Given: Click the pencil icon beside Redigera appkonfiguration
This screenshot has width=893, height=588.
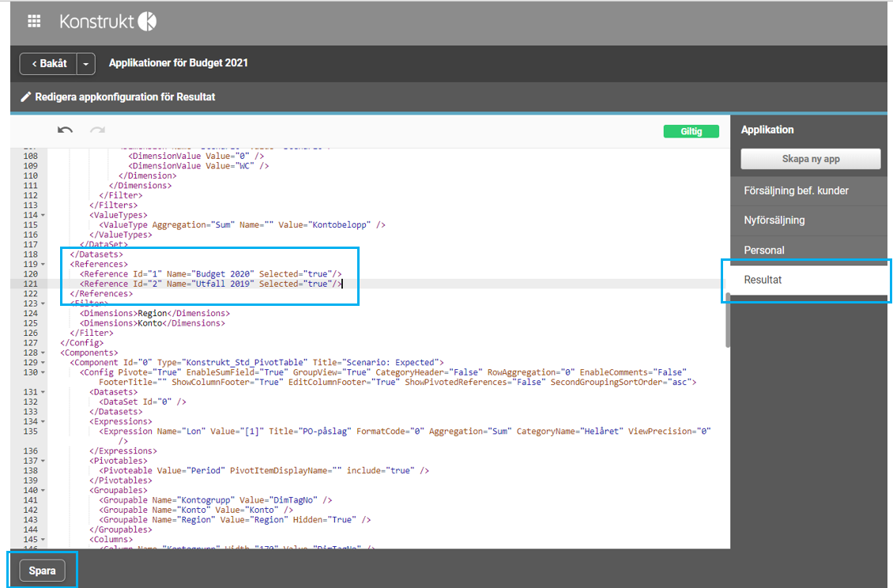Looking at the screenshot, I should click(x=24, y=97).
